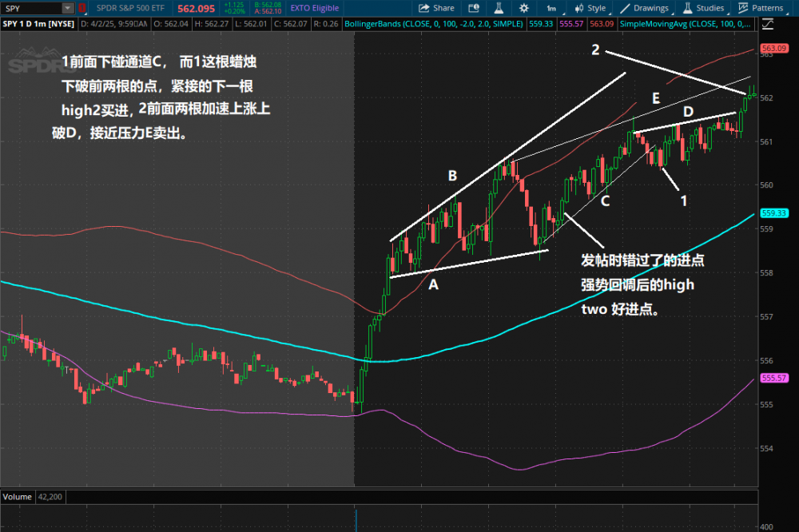Open the Studies menu
The width and height of the screenshot is (799, 532).
tap(704, 8)
